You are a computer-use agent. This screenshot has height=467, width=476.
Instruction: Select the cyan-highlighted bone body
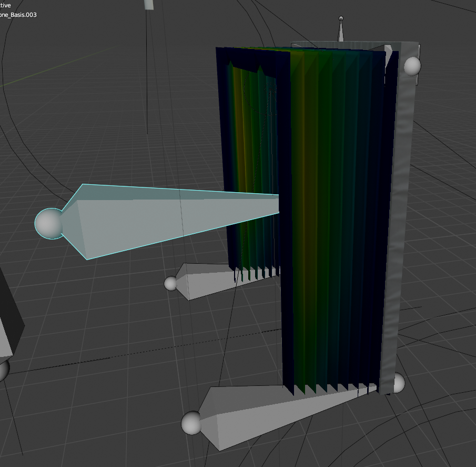(x=158, y=221)
